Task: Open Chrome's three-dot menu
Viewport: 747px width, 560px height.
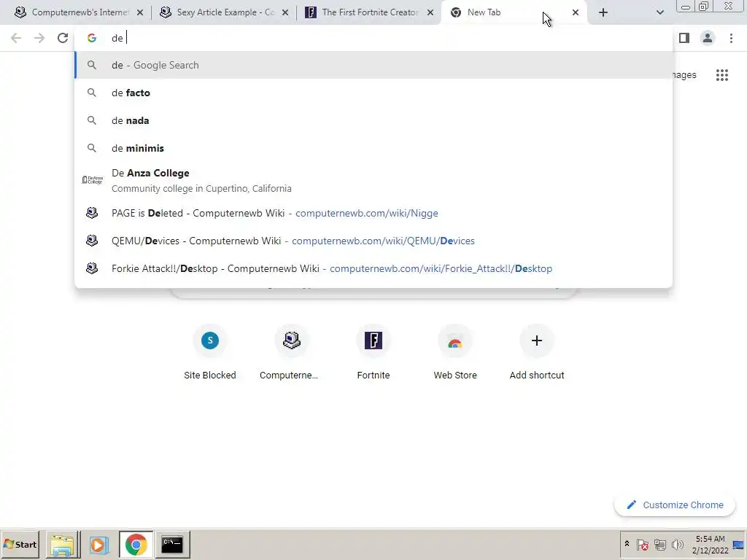Action: 731,38
